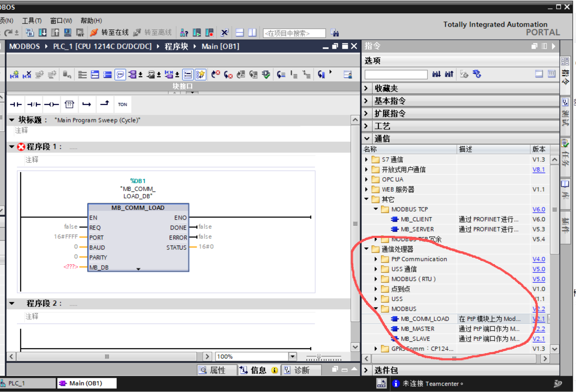Open the 工具(T) menu

[x=32, y=21]
